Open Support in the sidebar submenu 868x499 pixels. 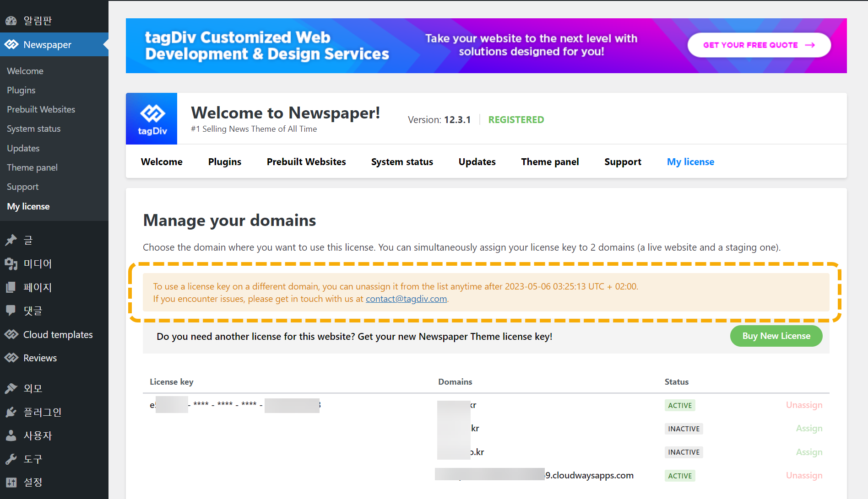point(22,187)
